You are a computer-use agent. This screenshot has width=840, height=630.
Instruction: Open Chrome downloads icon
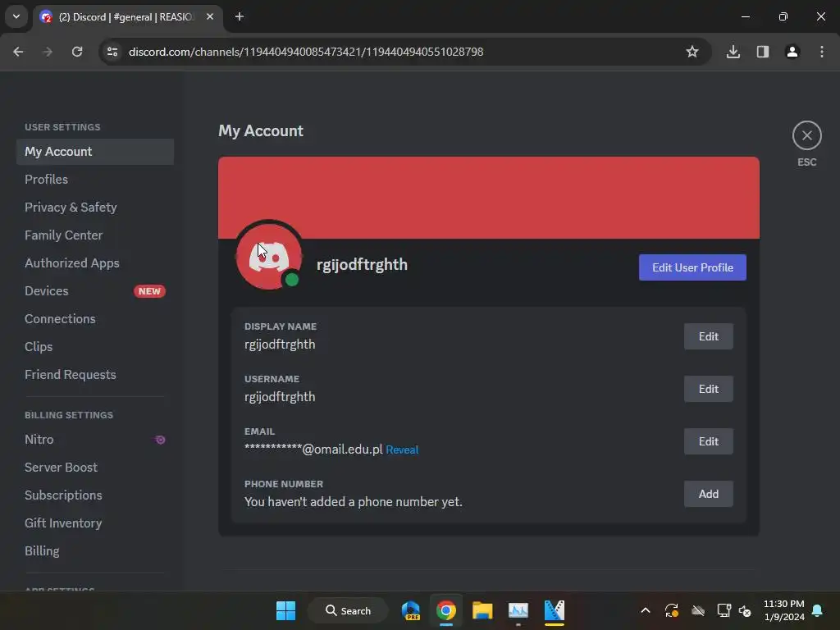tap(733, 52)
